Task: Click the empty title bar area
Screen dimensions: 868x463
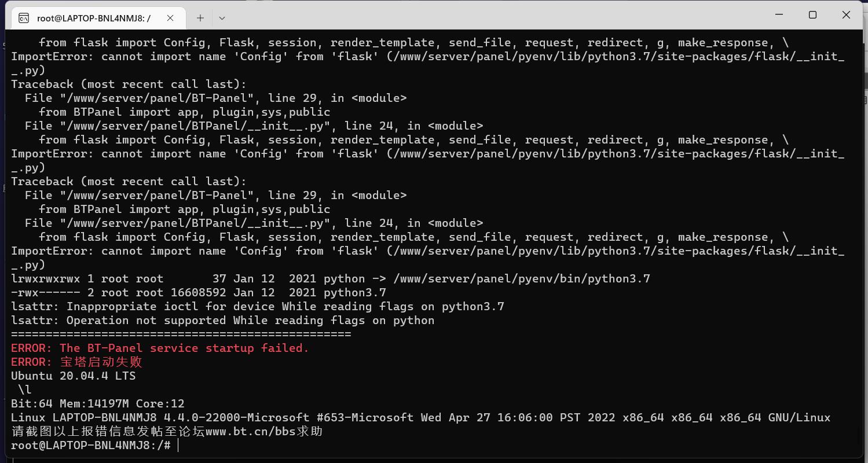Action: (x=492, y=16)
